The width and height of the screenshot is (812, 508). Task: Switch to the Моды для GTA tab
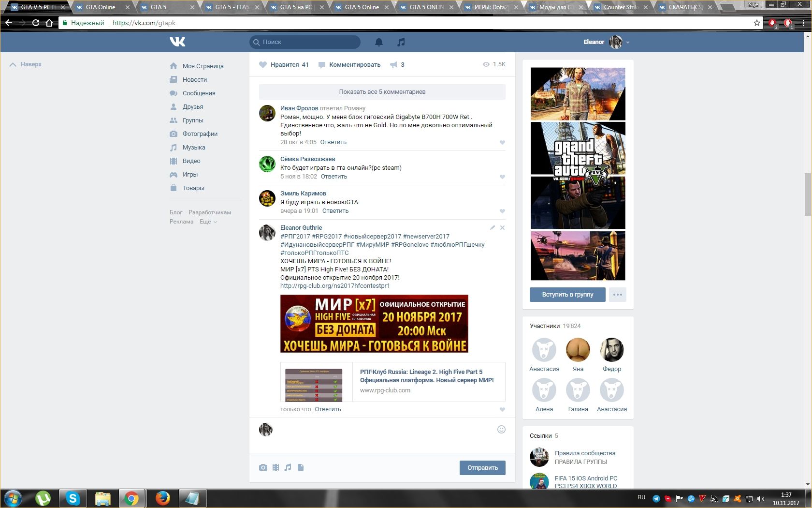point(556,7)
